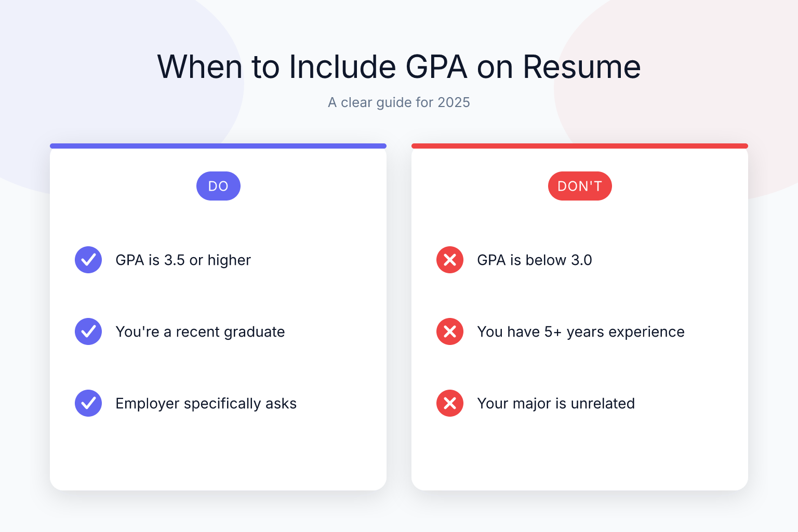Click the text Employer specifically asks
Image resolution: width=798 pixels, height=532 pixels.
pos(206,403)
